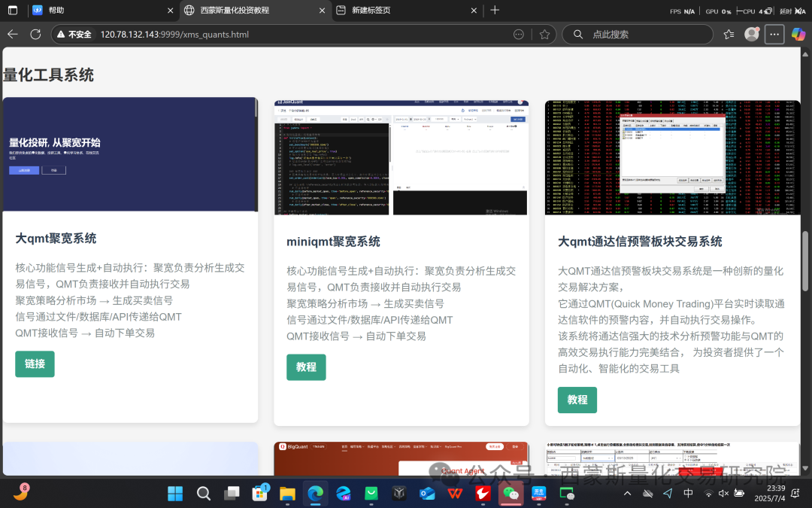The height and width of the screenshot is (508, 812).
Task: Open Microsoft Store from taskbar
Action: [259, 494]
